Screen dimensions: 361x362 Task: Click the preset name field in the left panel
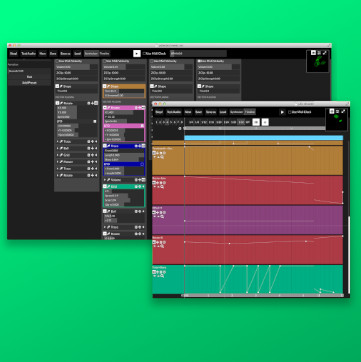pyautogui.click(x=30, y=71)
